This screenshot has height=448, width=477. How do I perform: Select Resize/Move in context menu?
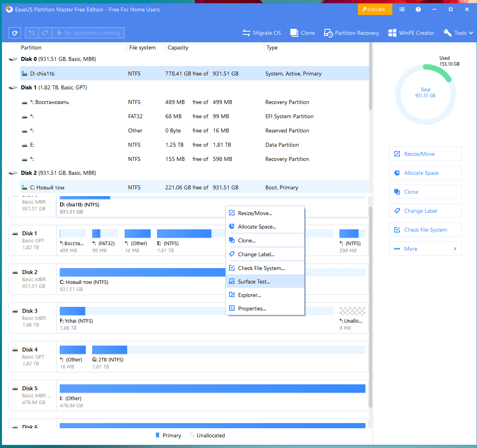pos(265,213)
